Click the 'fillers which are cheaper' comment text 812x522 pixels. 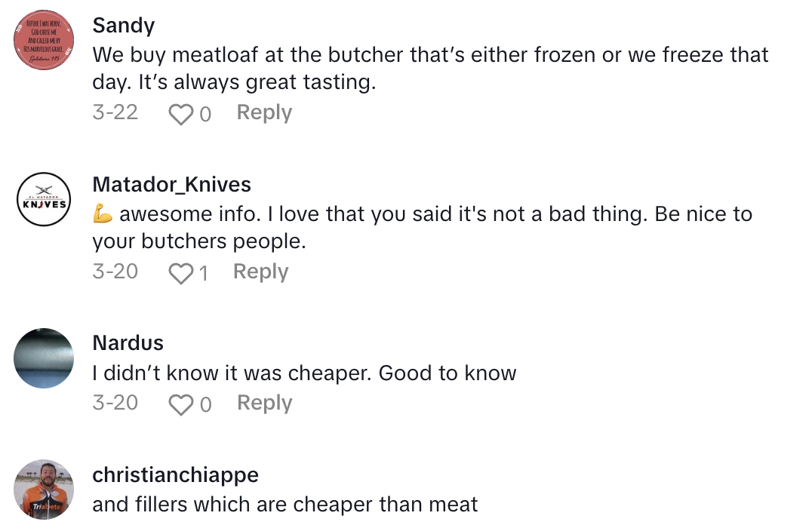point(285,504)
